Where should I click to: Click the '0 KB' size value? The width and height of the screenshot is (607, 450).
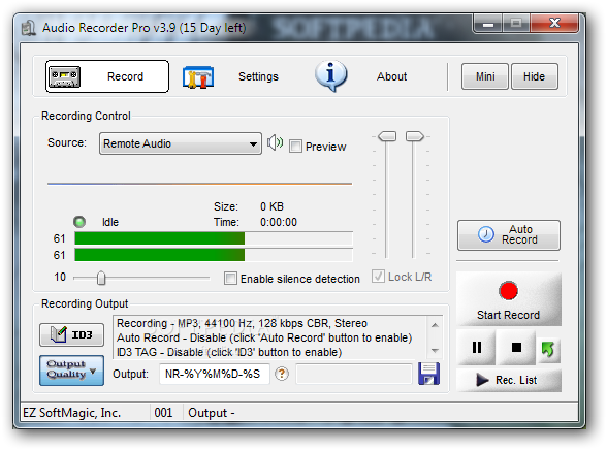point(272,206)
